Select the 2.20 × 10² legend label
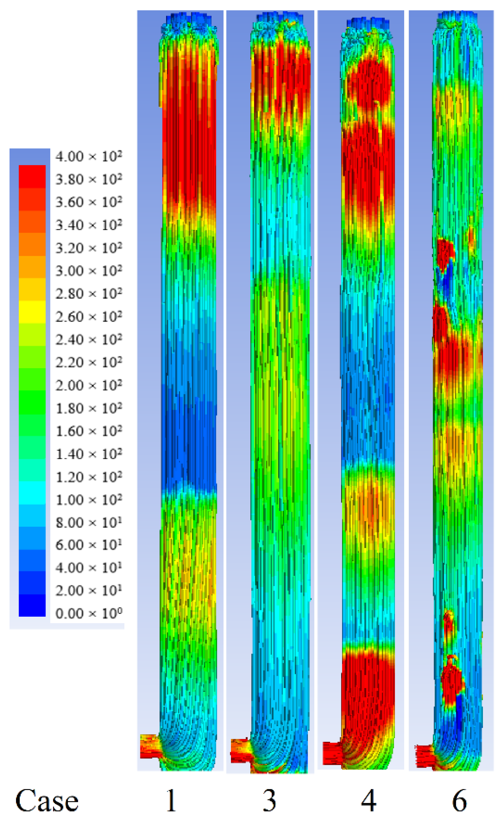Viewport: 504px width, 823px height. (x=89, y=362)
